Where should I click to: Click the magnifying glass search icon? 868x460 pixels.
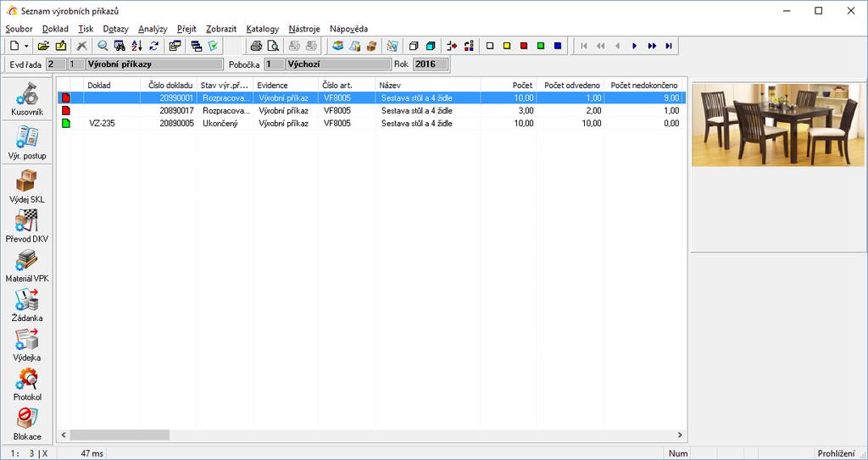103,46
